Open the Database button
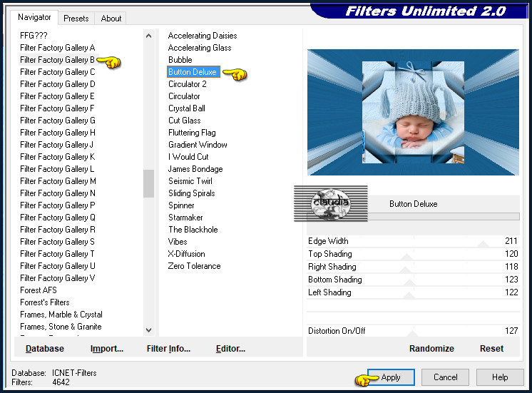Viewport: 532px width, 393px height. coord(45,349)
